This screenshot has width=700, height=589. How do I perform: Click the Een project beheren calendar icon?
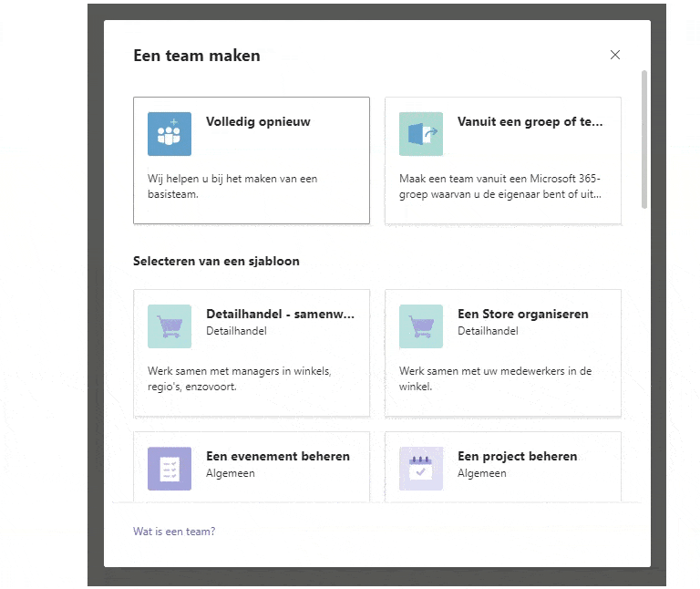421,469
